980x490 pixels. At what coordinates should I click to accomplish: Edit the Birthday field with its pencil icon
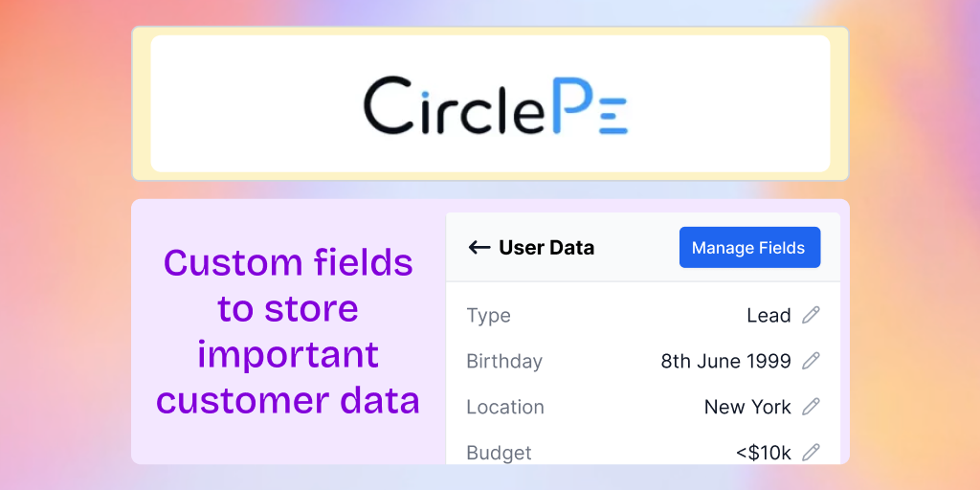811,361
